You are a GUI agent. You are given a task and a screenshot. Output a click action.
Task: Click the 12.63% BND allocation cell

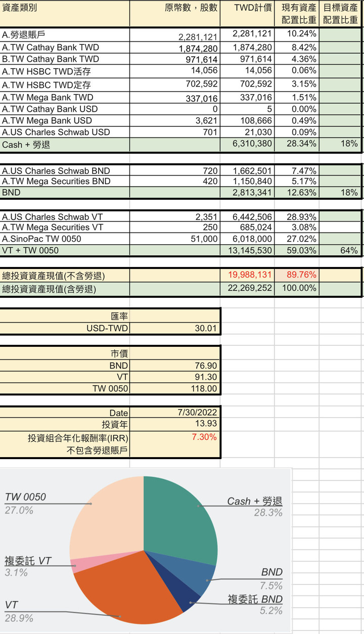click(x=297, y=193)
